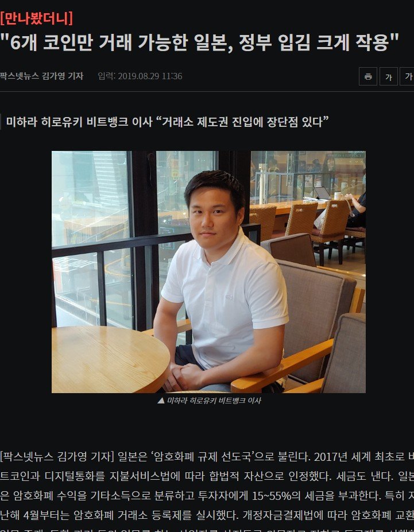Click the subheading quoting 미하라 히로유키 비트뱅크 이사
Viewport: 414px width, 532px height.
[x=167, y=122]
